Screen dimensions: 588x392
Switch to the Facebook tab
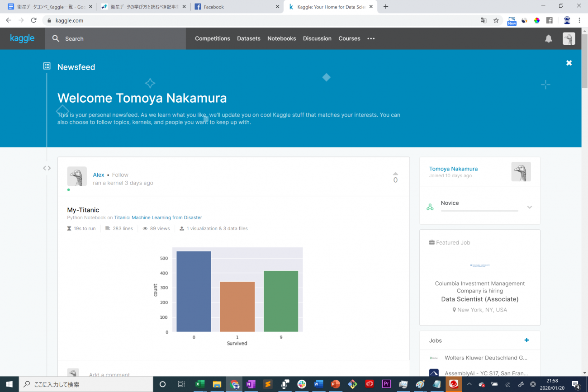236,7
